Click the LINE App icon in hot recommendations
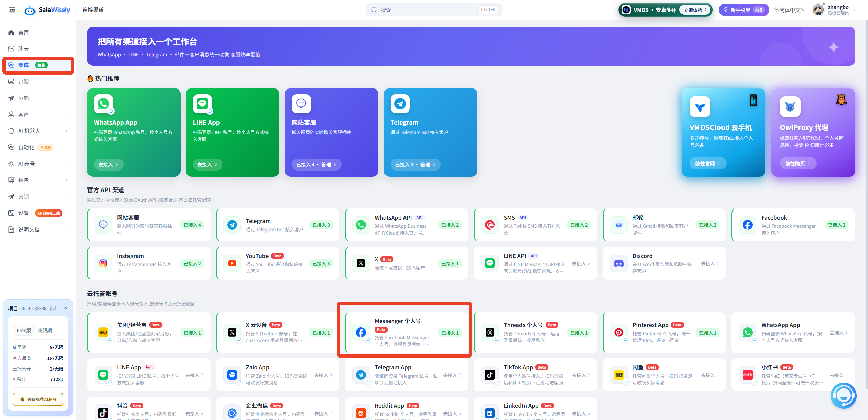868x420 pixels. [x=202, y=104]
